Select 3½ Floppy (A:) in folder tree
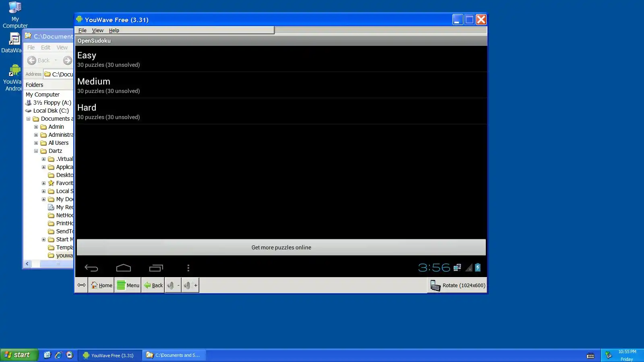644x362 pixels. point(52,103)
